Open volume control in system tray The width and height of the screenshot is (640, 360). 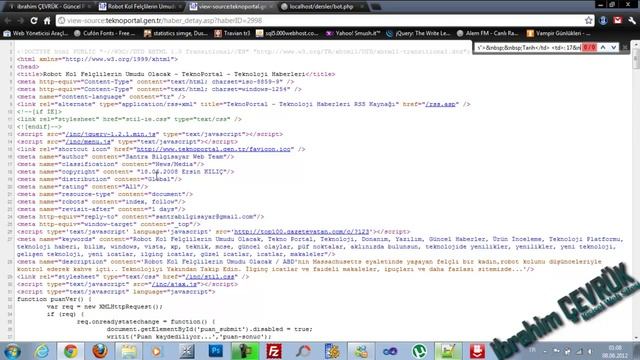(591, 351)
